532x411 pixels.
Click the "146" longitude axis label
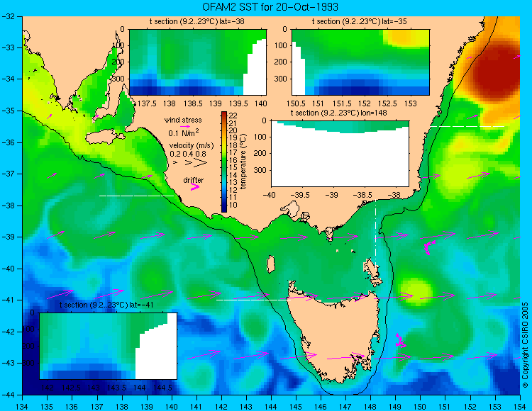[x=321, y=407]
